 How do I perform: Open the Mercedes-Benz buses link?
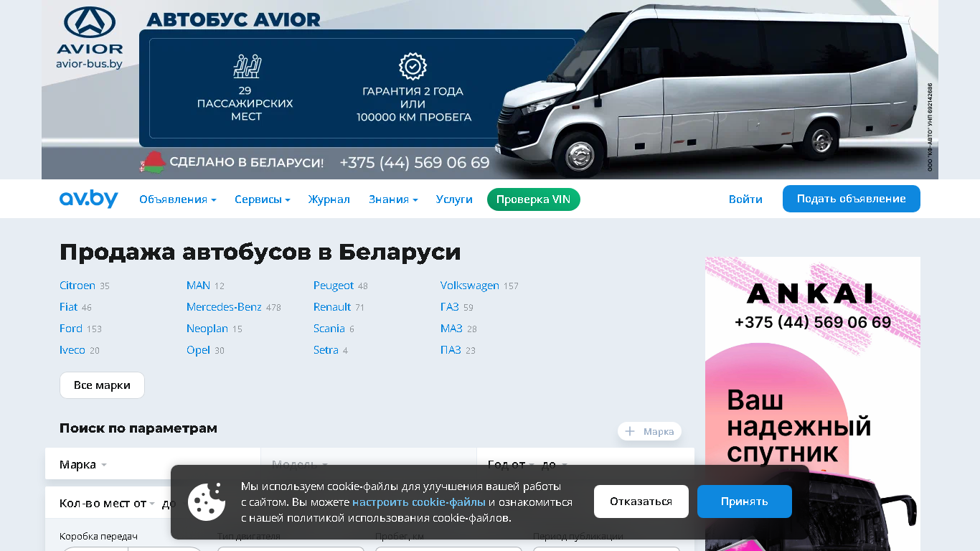click(x=224, y=307)
